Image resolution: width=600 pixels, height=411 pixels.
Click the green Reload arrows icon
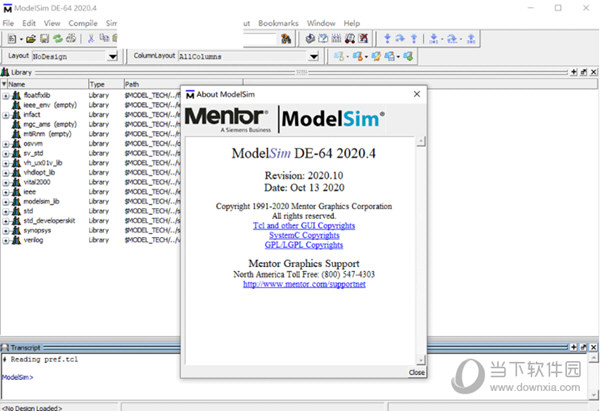click(x=58, y=39)
